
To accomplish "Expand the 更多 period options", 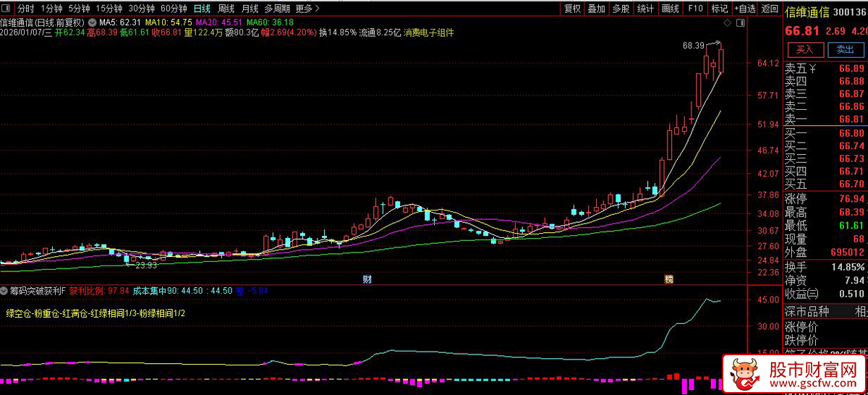I will [308, 9].
